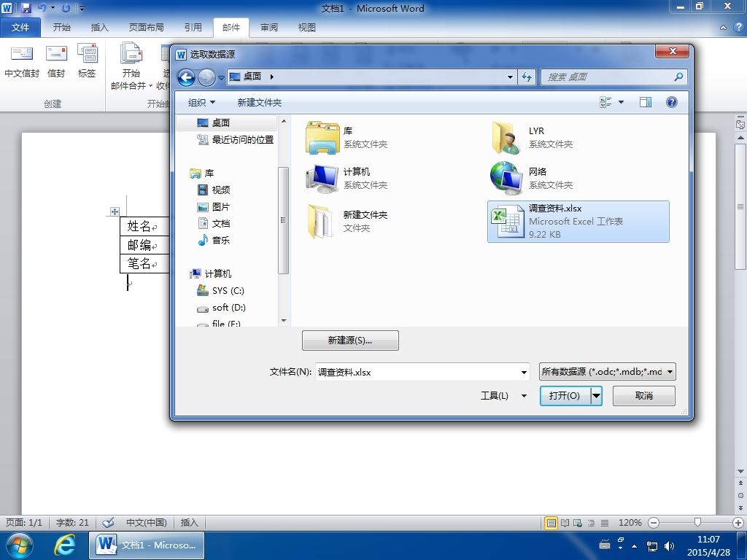Select the 调查资料.xlsx Excel file

click(x=578, y=222)
